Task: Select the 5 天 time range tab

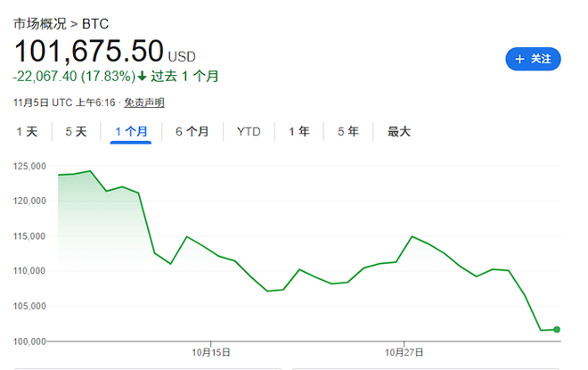Action: pos(76,132)
